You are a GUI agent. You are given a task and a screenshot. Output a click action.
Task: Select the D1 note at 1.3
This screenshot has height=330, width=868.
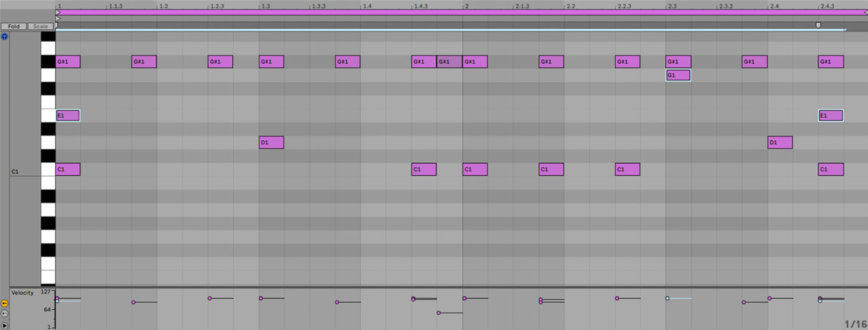coord(271,142)
